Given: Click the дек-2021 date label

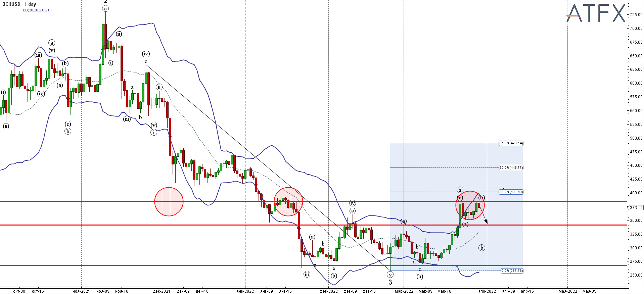Looking at the screenshot, I should point(162,291).
